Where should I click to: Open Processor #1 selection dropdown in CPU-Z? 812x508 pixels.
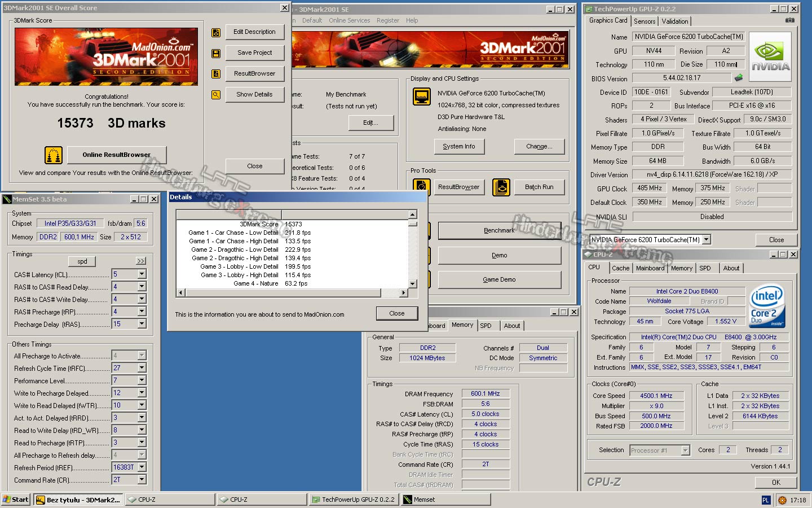point(686,450)
